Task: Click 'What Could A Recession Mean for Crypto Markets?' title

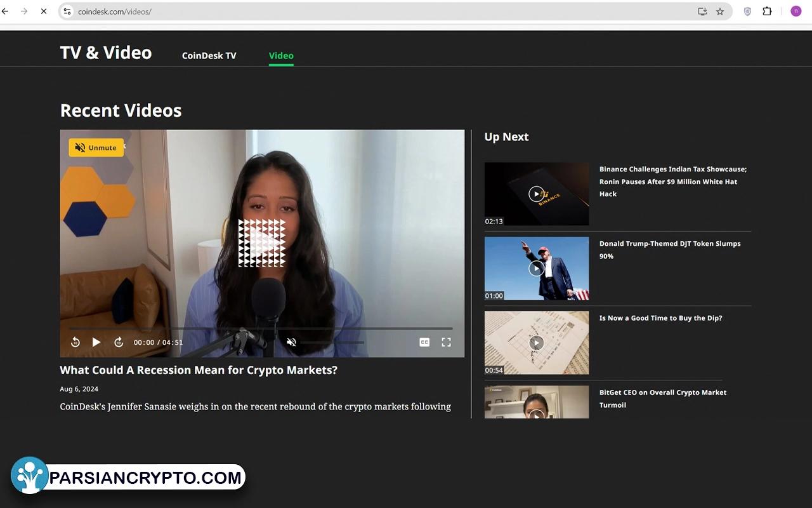Action: click(199, 370)
